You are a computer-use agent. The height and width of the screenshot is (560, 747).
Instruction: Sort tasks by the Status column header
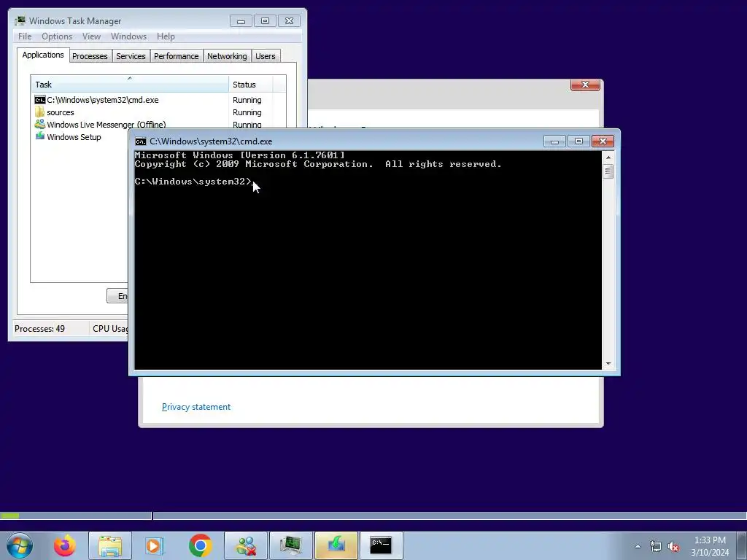click(x=251, y=85)
